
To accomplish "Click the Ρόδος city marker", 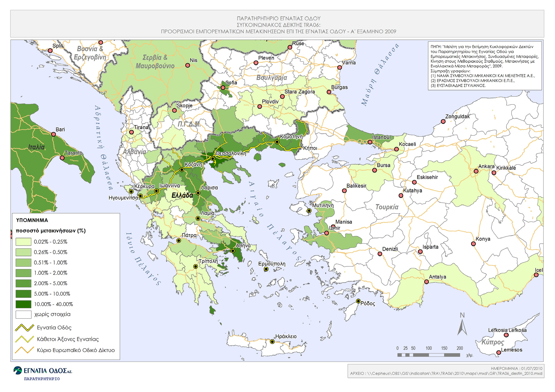I will (358, 301).
